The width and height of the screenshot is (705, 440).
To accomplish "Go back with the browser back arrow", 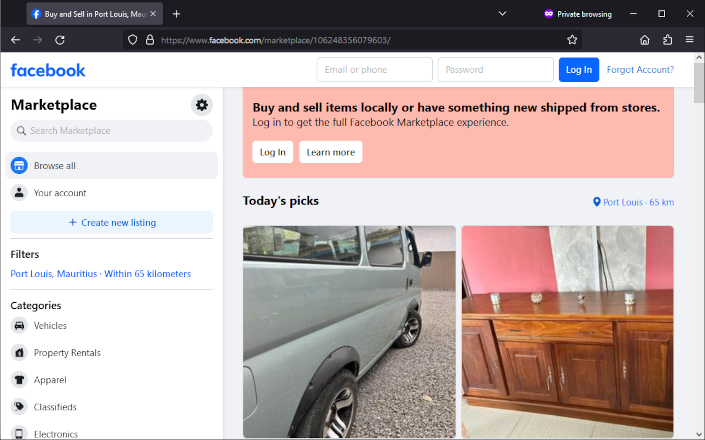I will pyautogui.click(x=16, y=40).
